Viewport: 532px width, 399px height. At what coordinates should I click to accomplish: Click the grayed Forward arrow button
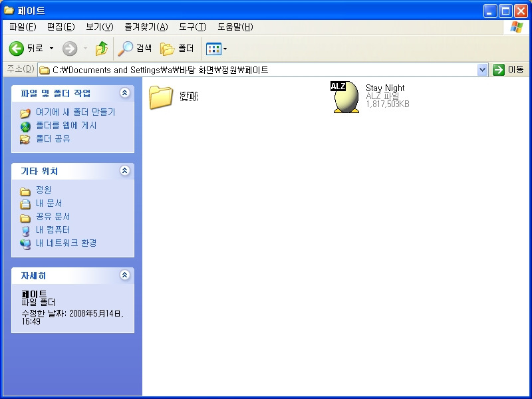70,49
